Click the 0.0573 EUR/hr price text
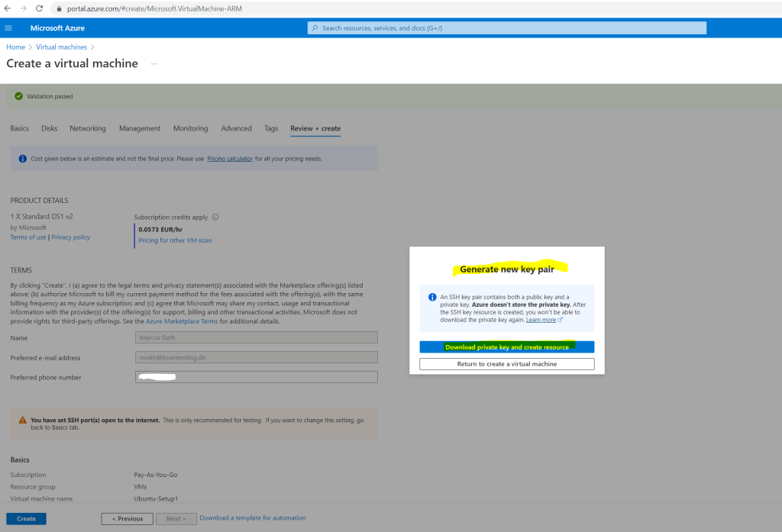782x532 pixels. (160, 229)
